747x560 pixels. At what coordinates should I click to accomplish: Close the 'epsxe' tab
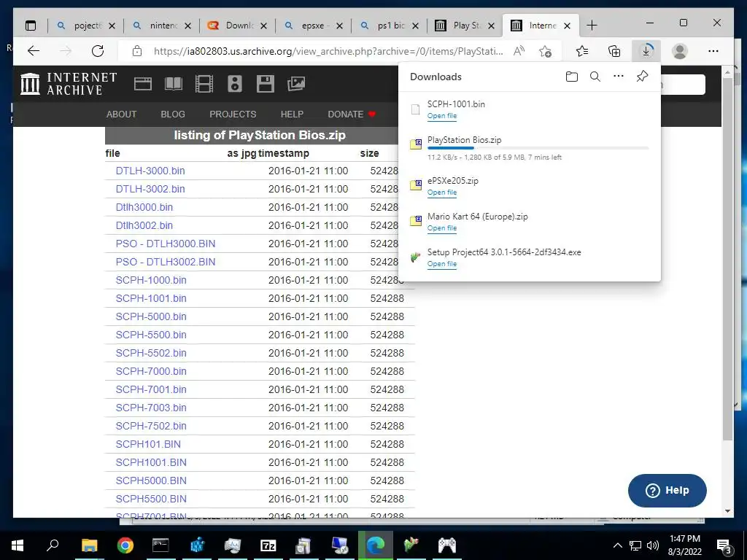point(339,26)
